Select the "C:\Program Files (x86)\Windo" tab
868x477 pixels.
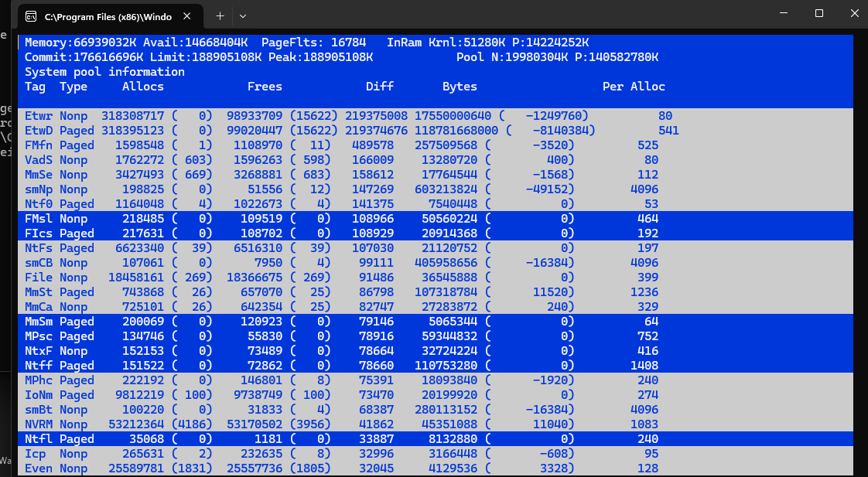pyautogui.click(x=108, y=15)
